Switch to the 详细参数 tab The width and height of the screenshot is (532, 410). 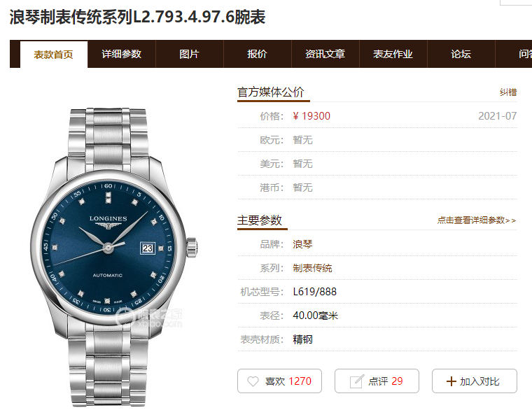coord(122,54)
